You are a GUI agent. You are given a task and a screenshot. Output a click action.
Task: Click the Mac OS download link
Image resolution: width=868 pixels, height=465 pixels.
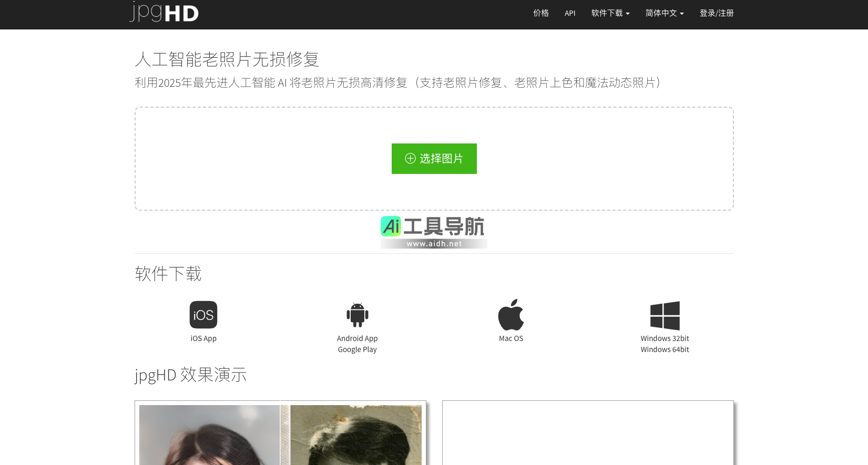[x=511, y=338]
